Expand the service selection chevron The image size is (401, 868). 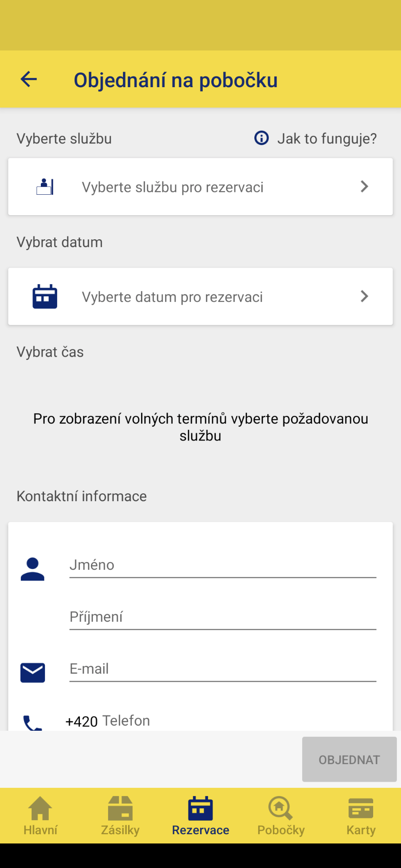pyautogui.click(x=365, y=186)
